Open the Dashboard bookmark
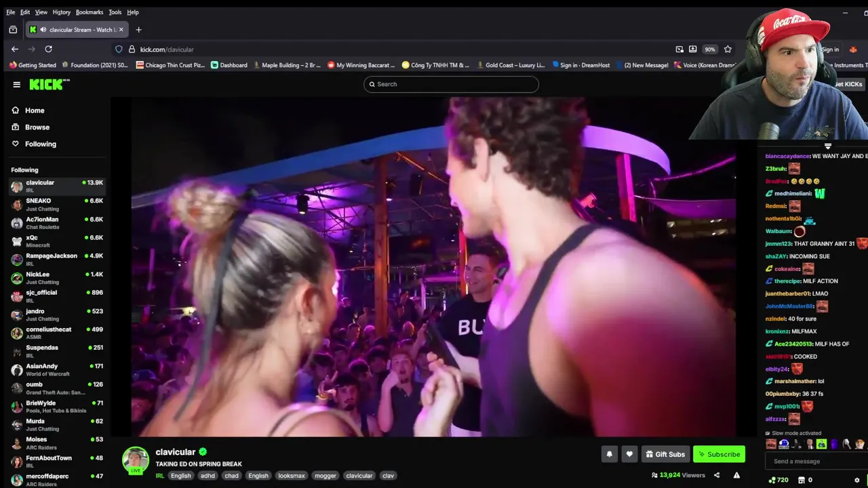The width and height of the screenshot is (868, 488). tap(229, 65)
